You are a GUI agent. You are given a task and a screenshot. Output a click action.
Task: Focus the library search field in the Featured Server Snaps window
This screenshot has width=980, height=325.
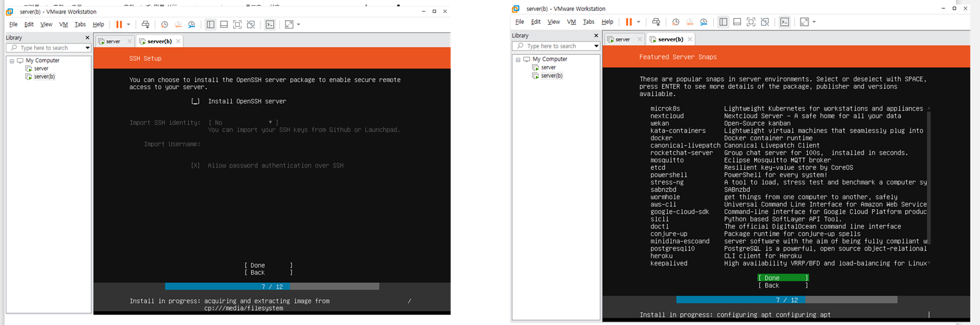click(x=556, y=46)
